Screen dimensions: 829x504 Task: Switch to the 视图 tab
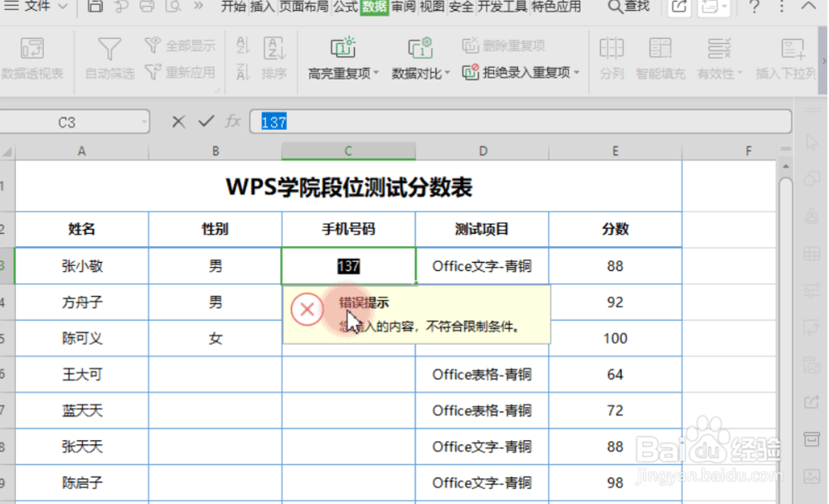point(432,7)
